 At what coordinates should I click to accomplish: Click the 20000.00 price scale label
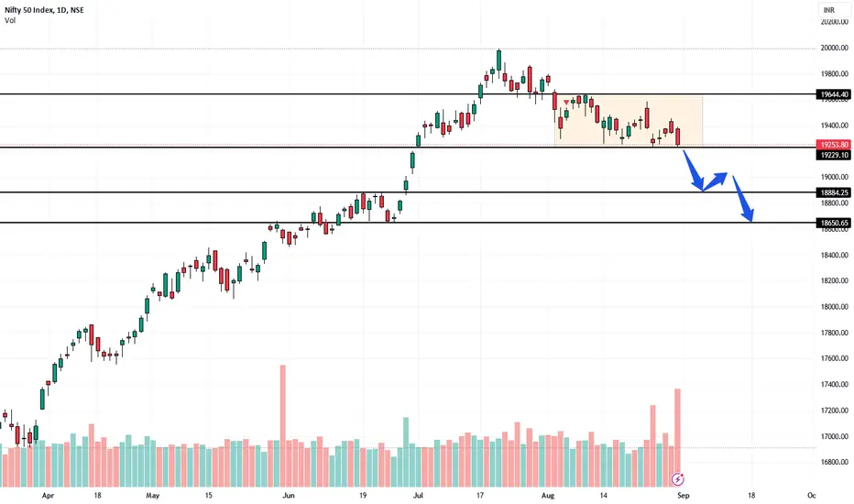(x=835, y=48)
